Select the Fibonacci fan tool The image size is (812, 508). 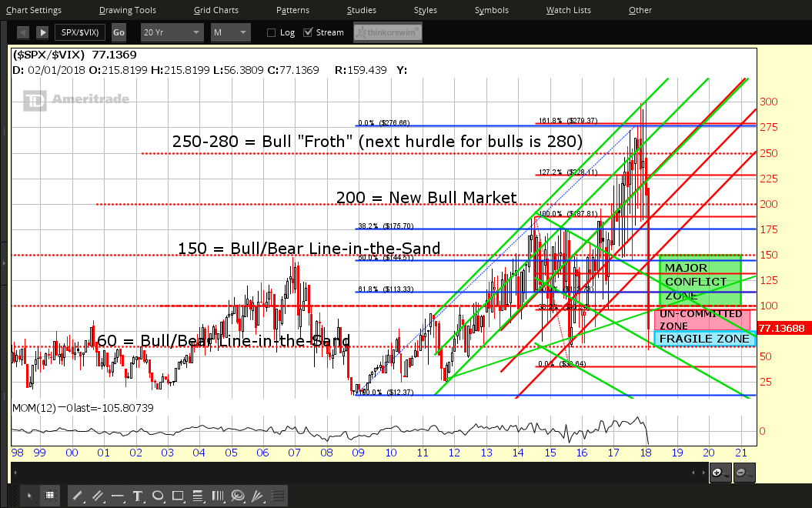click(x=258, y=496)
